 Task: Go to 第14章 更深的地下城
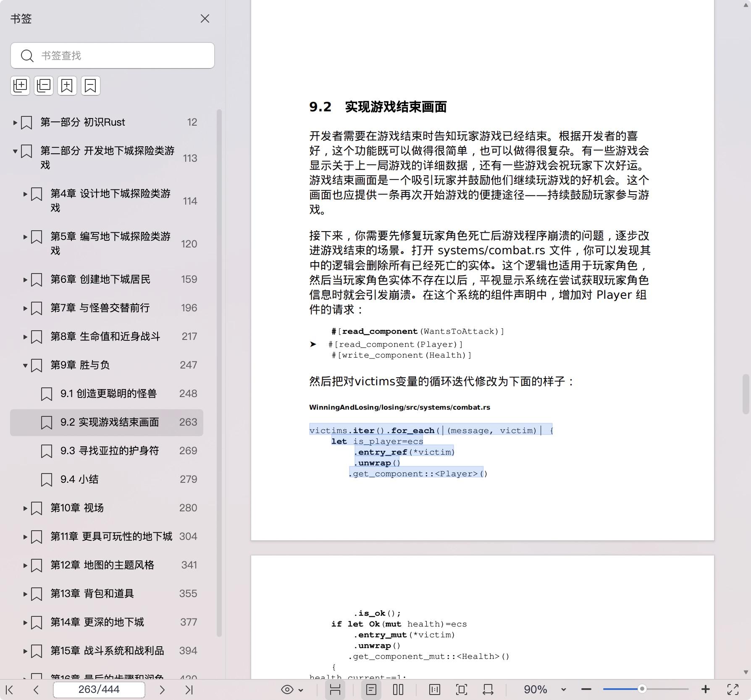pyautogui.click(x=97, y=622)
